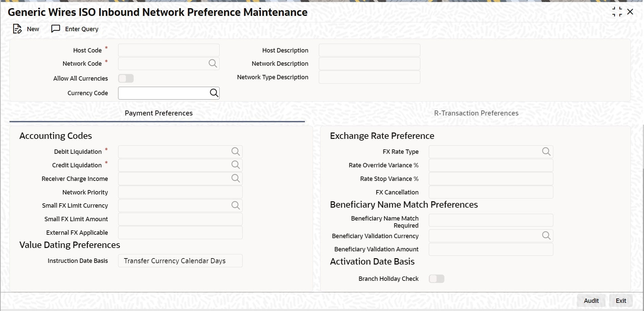Click the Audit button

coord(591,301)
